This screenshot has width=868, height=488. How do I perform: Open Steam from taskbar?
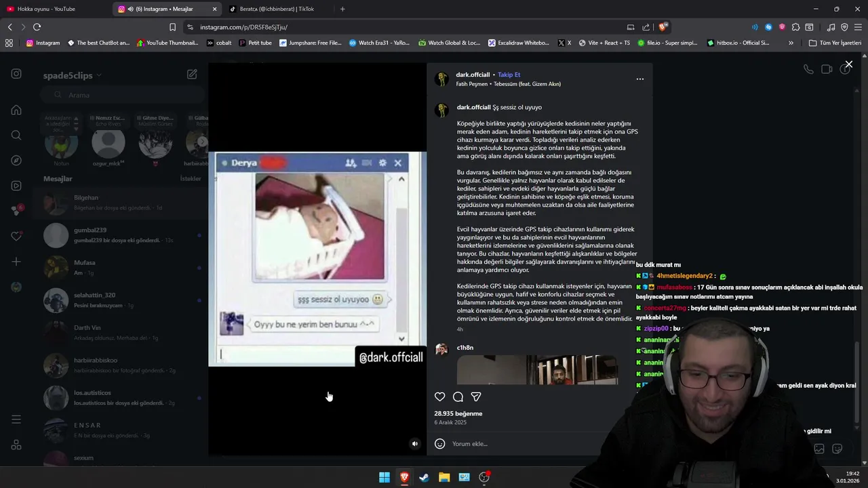pos(424,477)
